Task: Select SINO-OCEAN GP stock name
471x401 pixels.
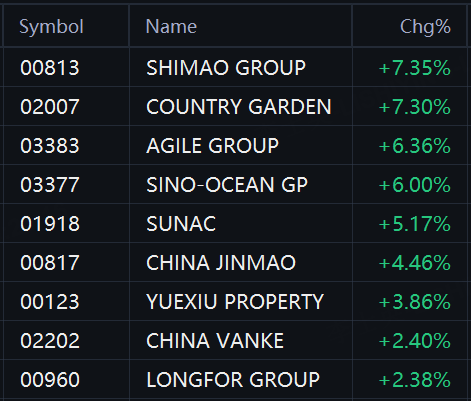Action: [x=227, y=185]
